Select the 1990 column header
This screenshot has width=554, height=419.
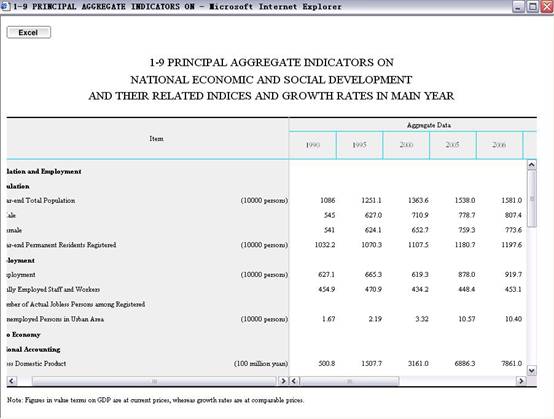pyautogui.click(x=313, y=145)
